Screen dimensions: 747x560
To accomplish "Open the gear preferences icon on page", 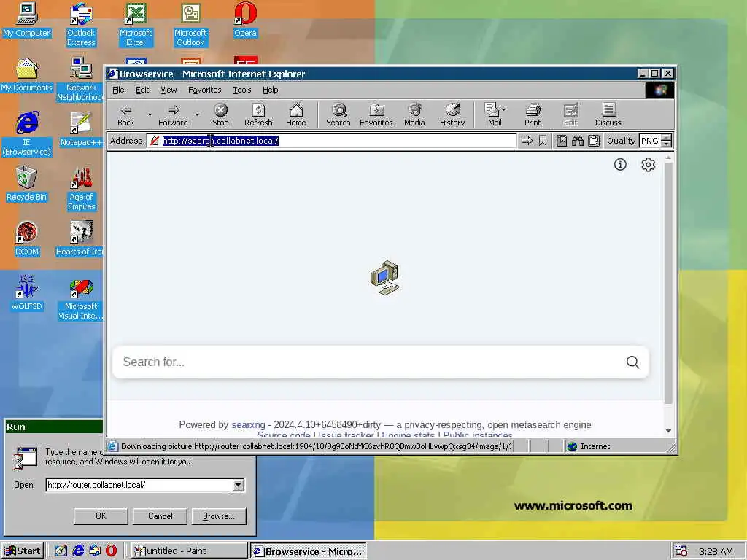I will coord(648,164).
